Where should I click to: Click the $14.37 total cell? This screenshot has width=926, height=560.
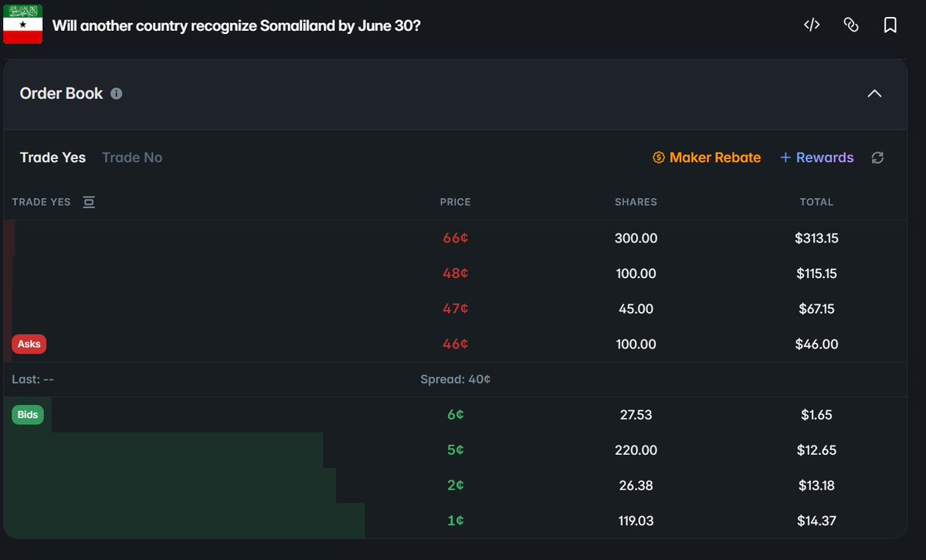pos(816,521)
